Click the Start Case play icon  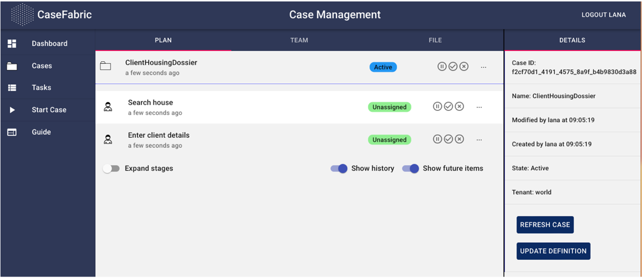click(x=12, y=110)
